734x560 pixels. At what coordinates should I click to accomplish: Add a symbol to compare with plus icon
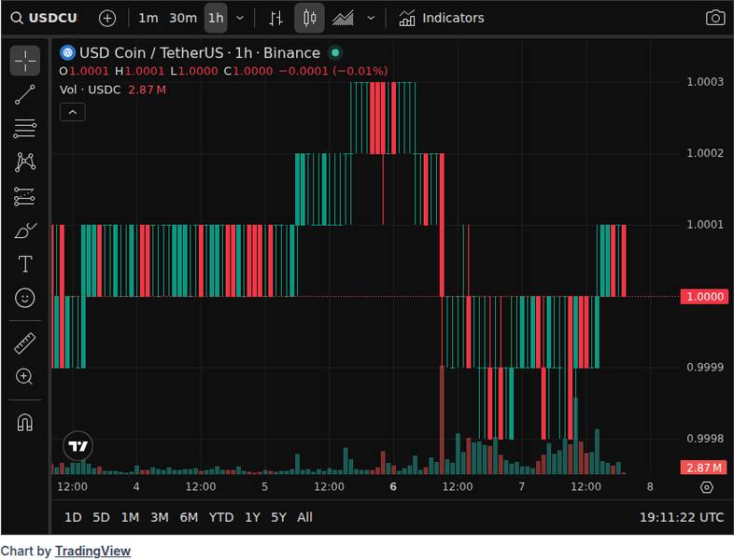107,19
